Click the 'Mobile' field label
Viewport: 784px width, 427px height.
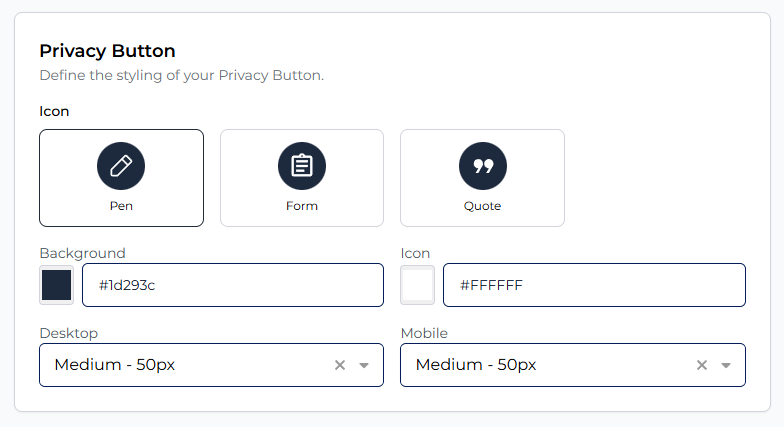[424, 333]
